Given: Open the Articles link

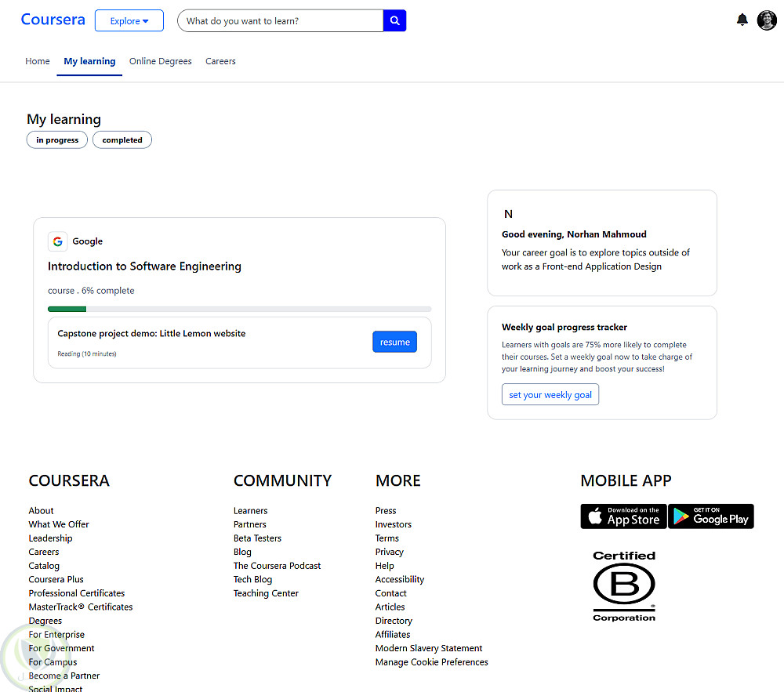Looking at the screenshot, I should (x=390, y=607).
